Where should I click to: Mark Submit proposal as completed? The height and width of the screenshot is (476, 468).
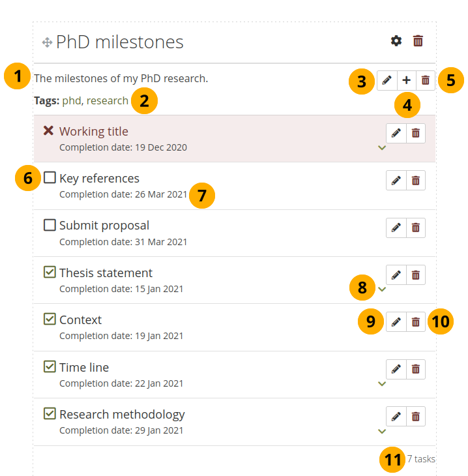click(x=50, y=225)
